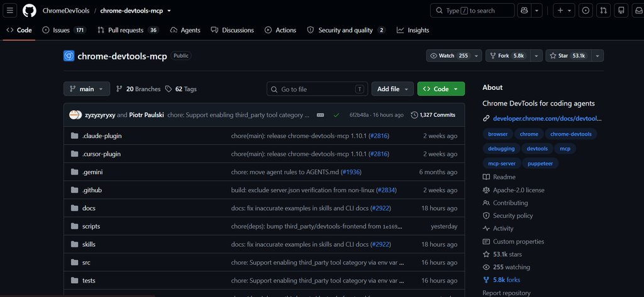This screenshot has height=297, width=644.
Task: Open the repositories icon in header
Action: pos(621,11)
